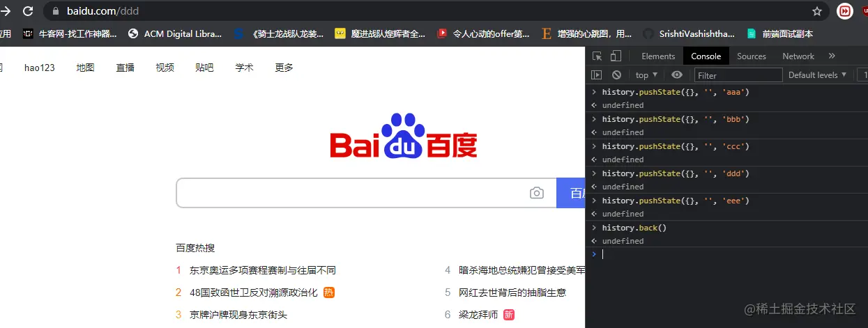Click the console line pushState 'eee'
Image resolution: width=868 pixels, height=328 pixels.
[676, 201]
